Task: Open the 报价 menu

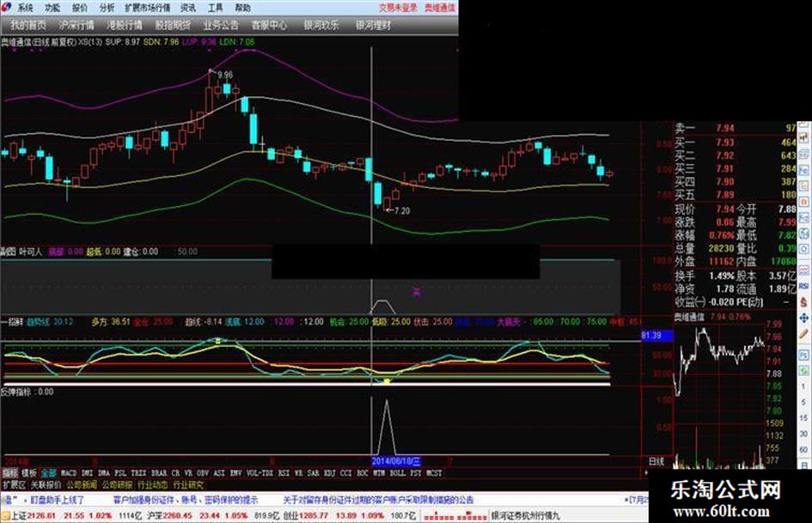Action: click(x=80, y=8)
